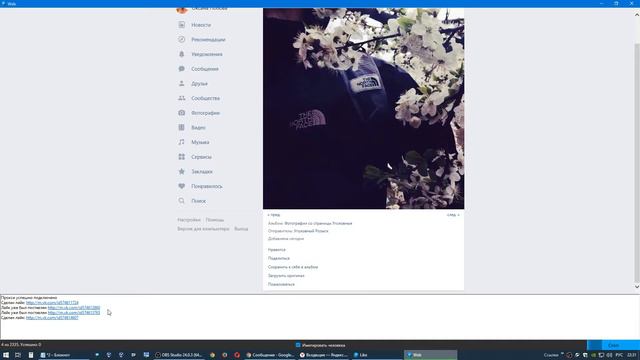
Task: Open Настройки link below the menu
Action: coord(189,220)
